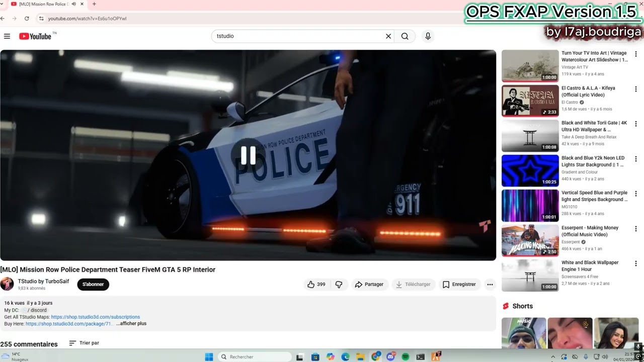The image size is (644, 362).
Task: Open Esserpent Making Money video thumbnail
Action: [530, 240]
